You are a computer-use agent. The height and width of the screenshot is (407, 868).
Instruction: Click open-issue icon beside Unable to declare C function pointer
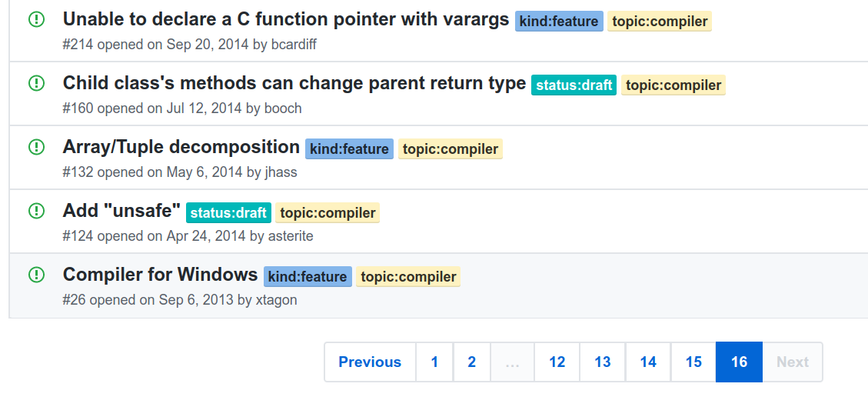(x=36, y=19)
